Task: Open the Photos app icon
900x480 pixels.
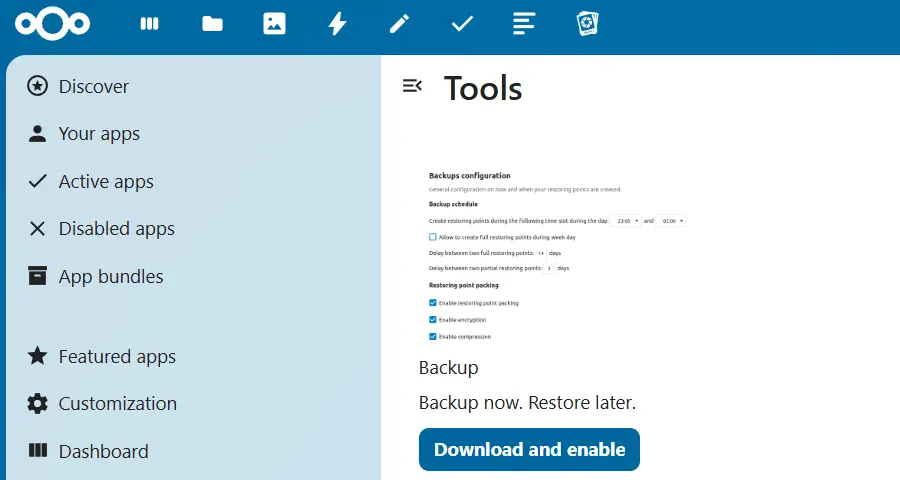Action: tap(274, 24)
